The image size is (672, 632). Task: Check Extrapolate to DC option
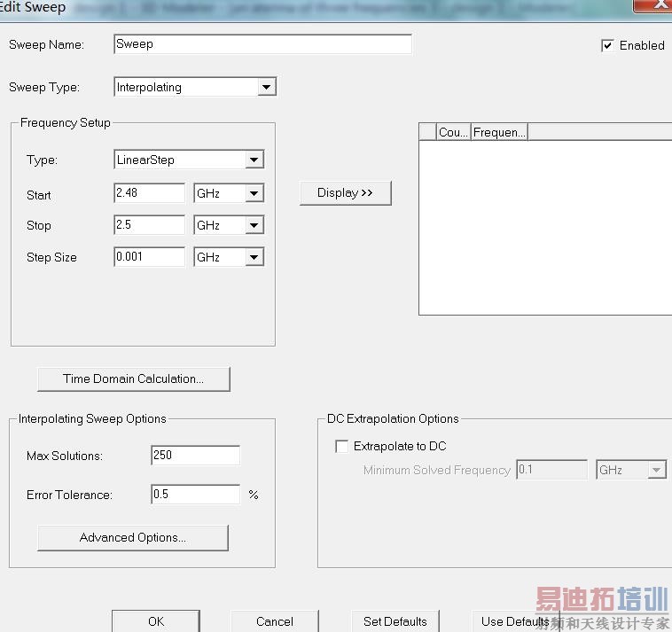(341, 446)
